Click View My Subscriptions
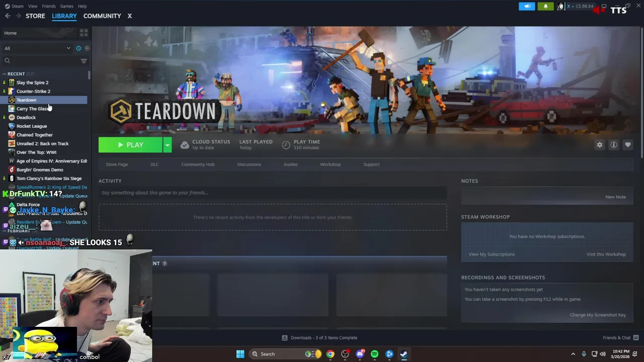 [492, 254]
